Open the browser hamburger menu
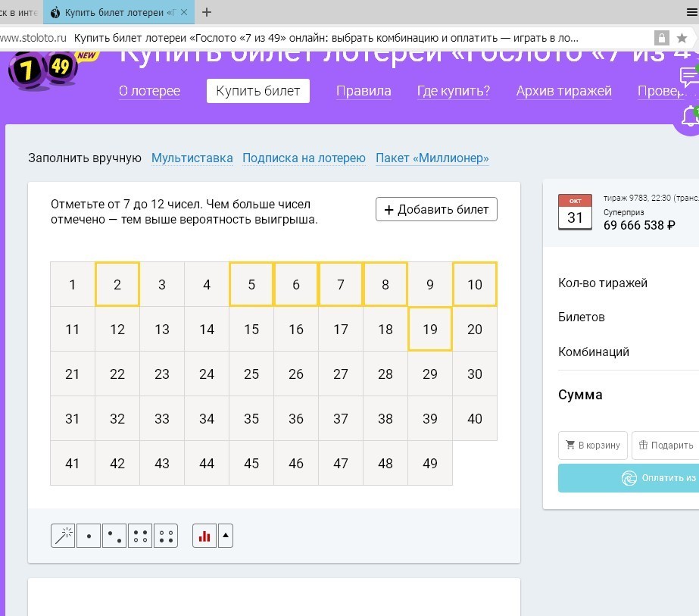 (x=691, y=12)
